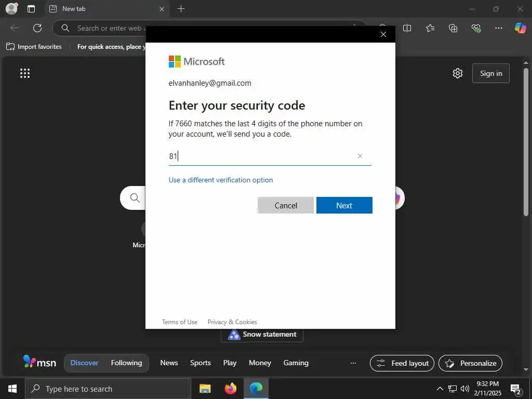Open the Collections icon
This screenshot has width=532, height=399.
pos(453,28)
